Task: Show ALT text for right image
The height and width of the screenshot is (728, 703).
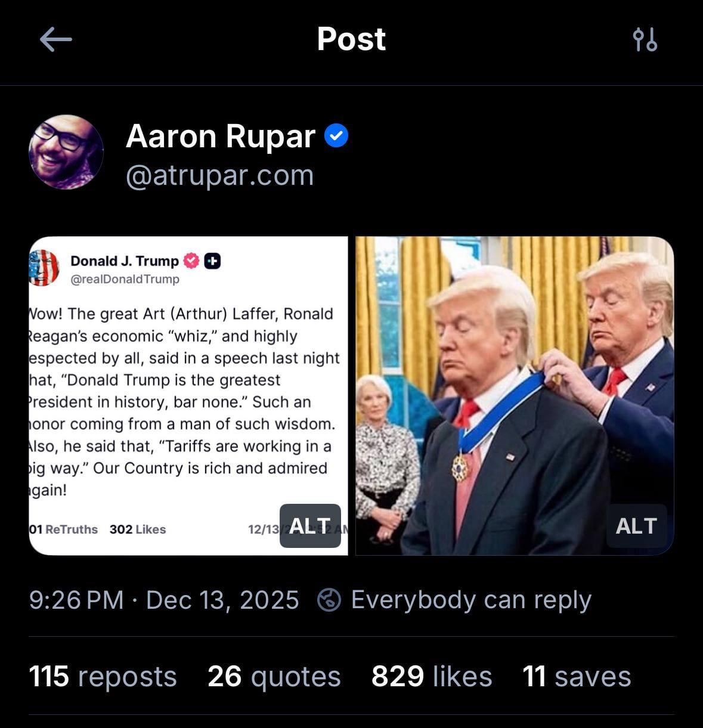Action: (636, 526)
